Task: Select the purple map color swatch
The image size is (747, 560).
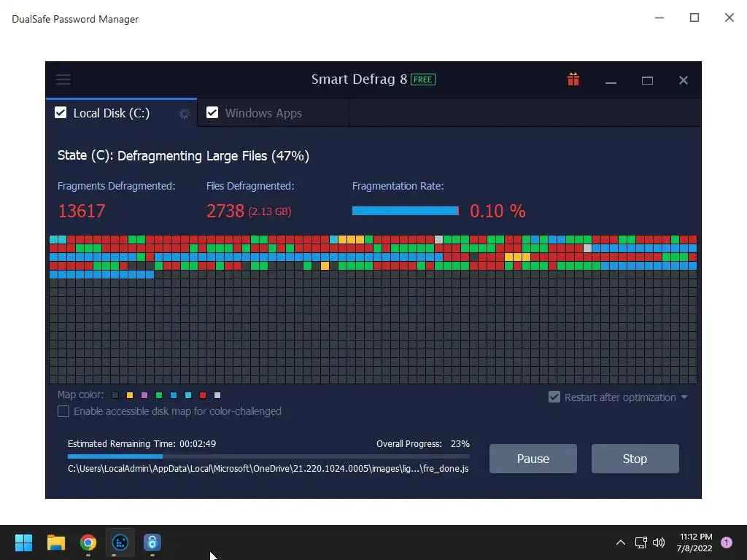Action: (x=144, y=395)
